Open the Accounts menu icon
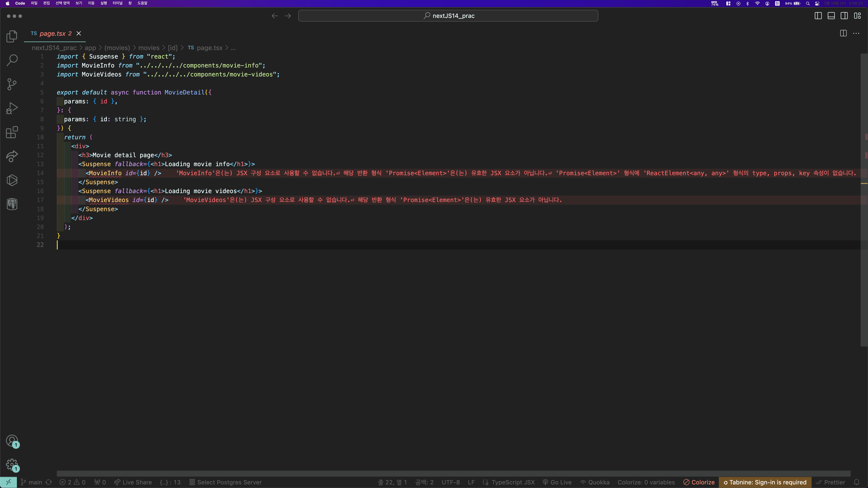This screenshot has height=488, width=868. click(12, 441)
